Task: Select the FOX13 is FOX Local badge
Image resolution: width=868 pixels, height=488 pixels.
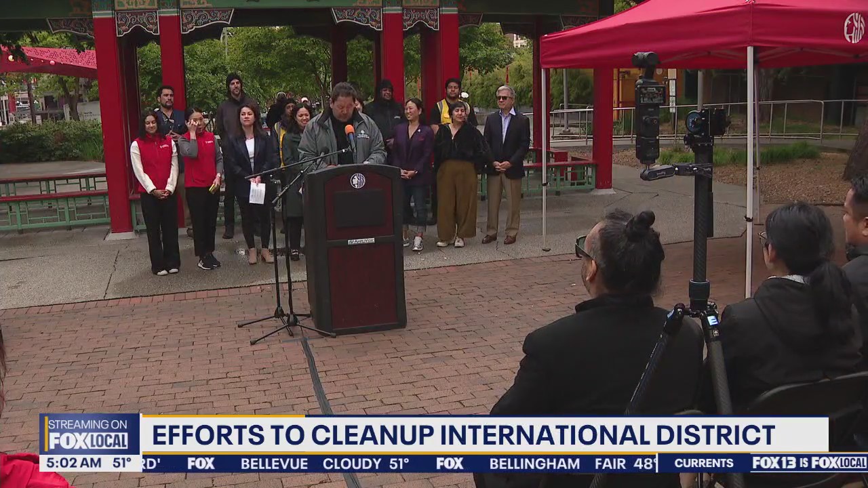Action: [x=809, y=463]
